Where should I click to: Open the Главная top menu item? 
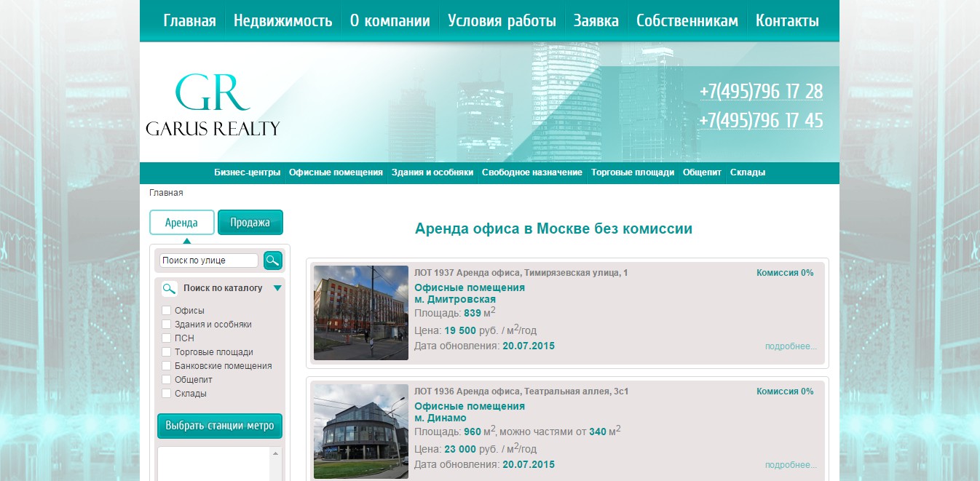tap(189, 21)
